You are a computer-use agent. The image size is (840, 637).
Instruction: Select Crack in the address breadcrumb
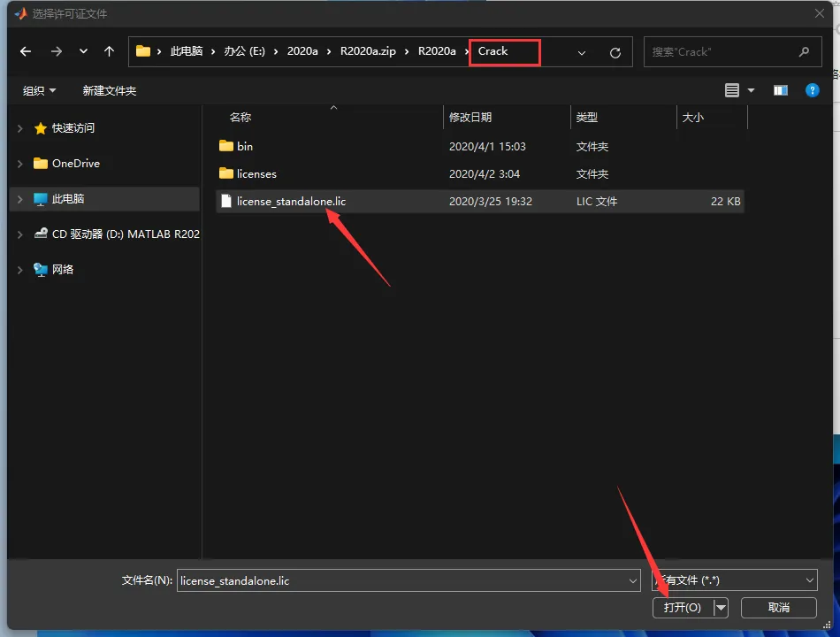click(x=493, y=51)
